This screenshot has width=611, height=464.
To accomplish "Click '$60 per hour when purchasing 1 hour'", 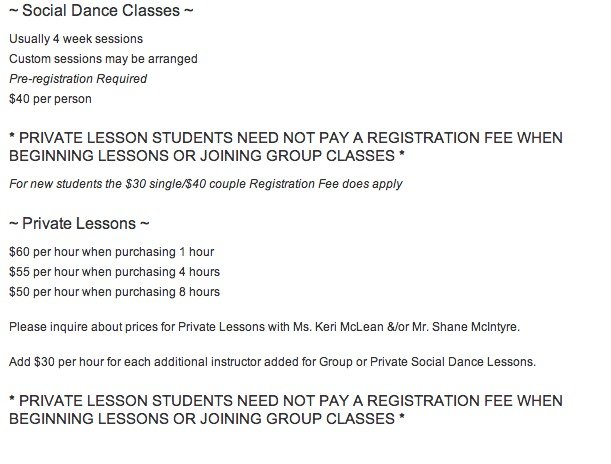I will [111, 252].
